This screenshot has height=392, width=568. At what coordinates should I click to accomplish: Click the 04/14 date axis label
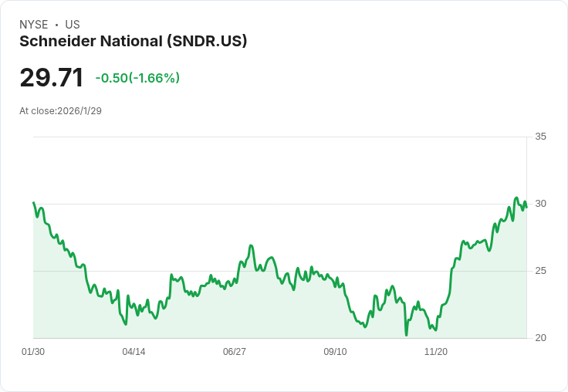tap(134, 352)
